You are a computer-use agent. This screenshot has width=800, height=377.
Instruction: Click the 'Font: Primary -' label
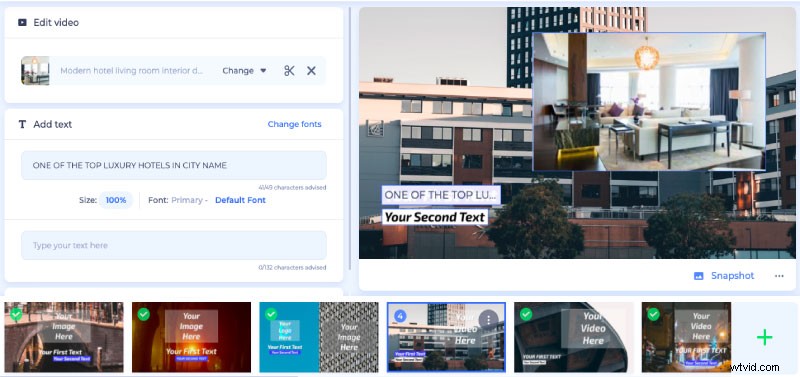(178, 200)
